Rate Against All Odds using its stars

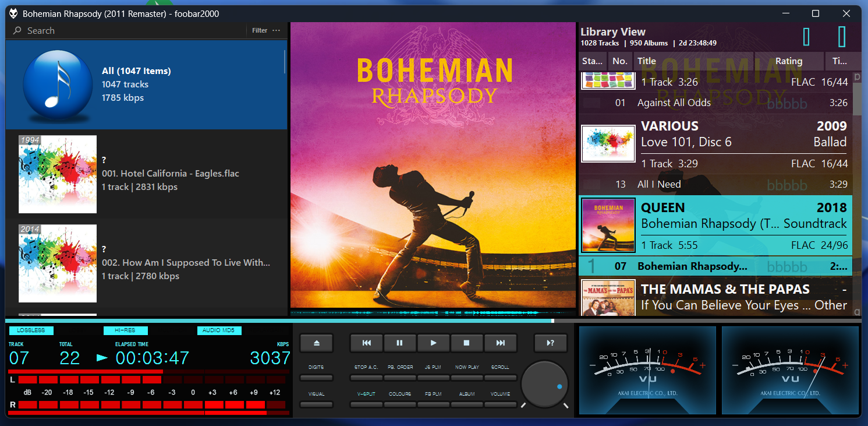pyautogui.click(x=787, y=104)
